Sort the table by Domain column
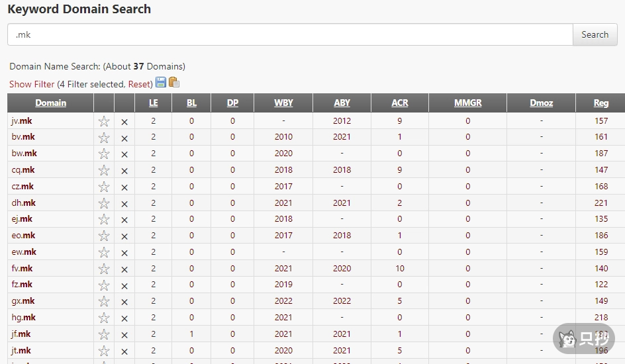This screenshot has width=625, height=364. [x=51, y=103]
